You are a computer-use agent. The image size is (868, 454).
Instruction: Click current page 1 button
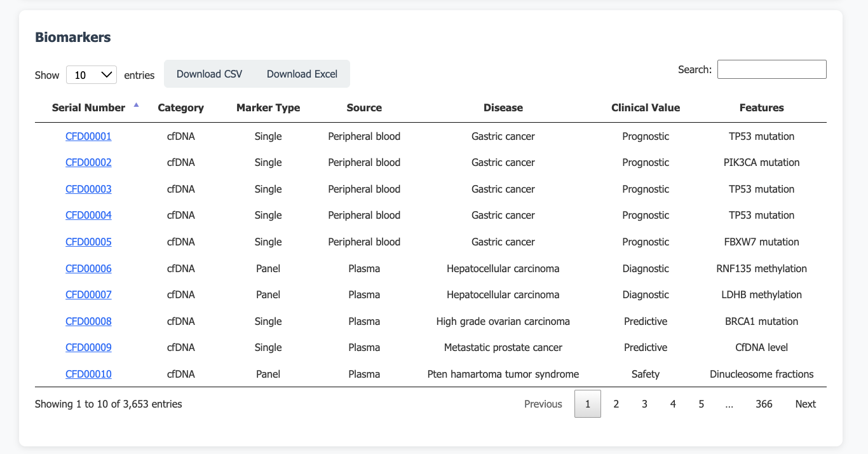[x=588, y=404]
